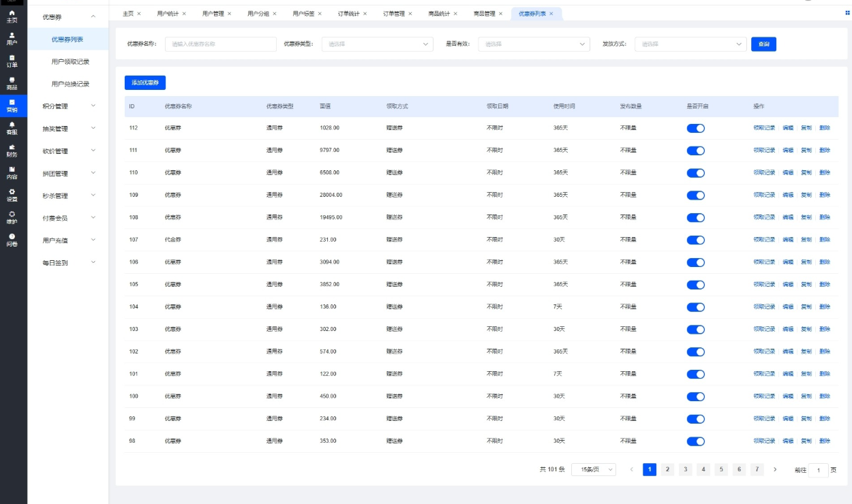Click the 财务 finance sidebar icon

(12, 151)
